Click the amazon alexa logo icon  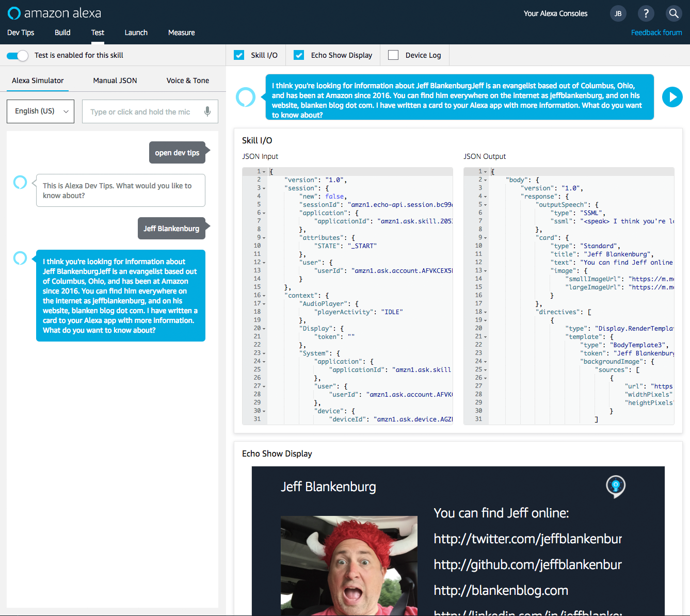pos(14,13)
